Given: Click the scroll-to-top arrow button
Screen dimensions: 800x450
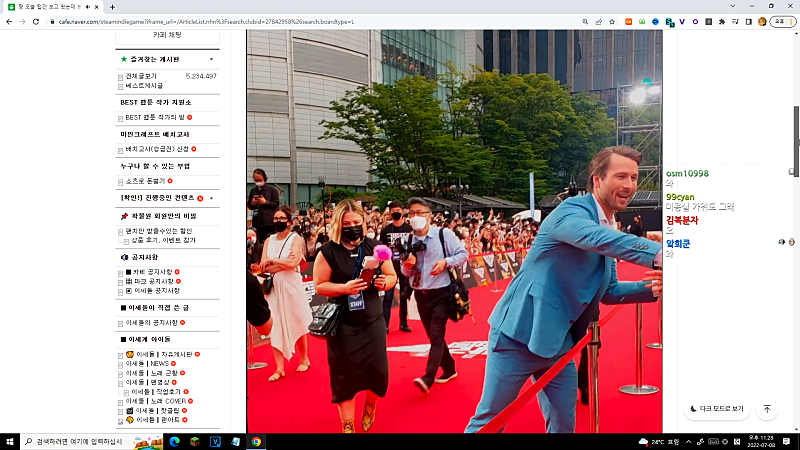Looking at the screenshot, I should [767, 409].
